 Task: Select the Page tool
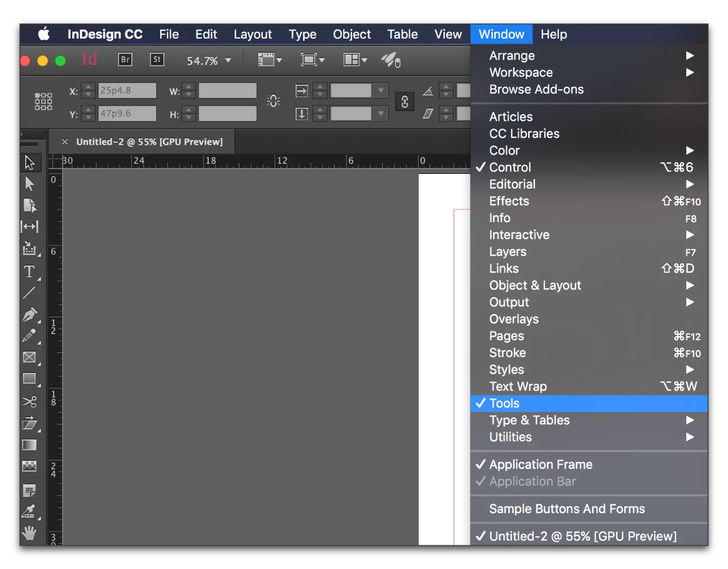(30, 205)
